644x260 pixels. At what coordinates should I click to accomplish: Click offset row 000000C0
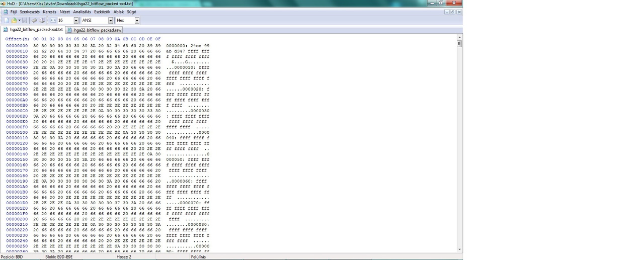[x=17, y=111]
